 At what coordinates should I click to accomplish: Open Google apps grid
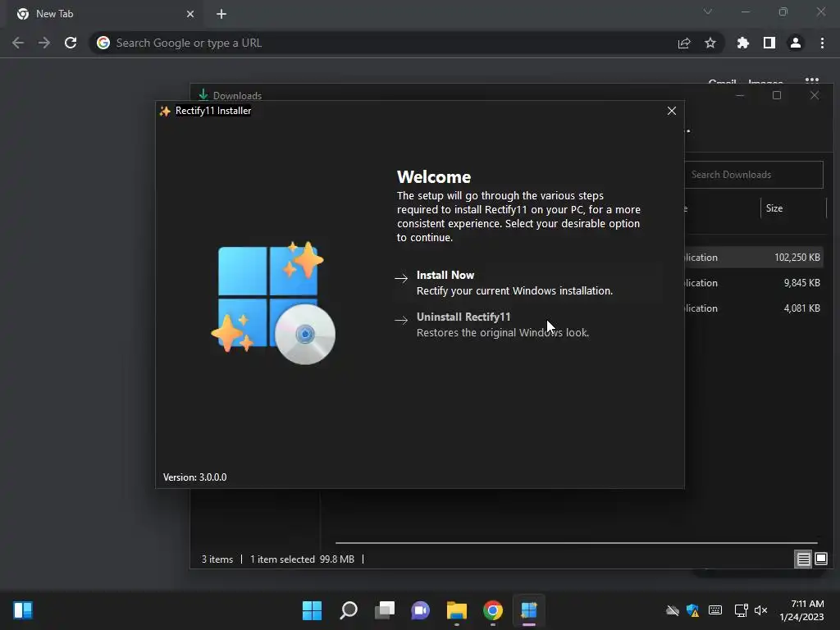[x=812, y=81]
